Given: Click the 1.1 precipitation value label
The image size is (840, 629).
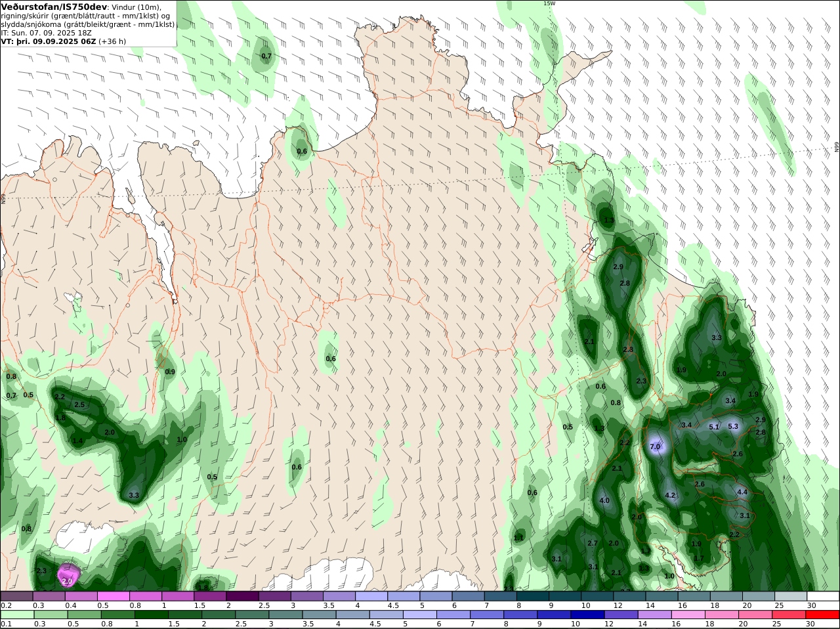Looking at the screenshot, I should [518, 538].
